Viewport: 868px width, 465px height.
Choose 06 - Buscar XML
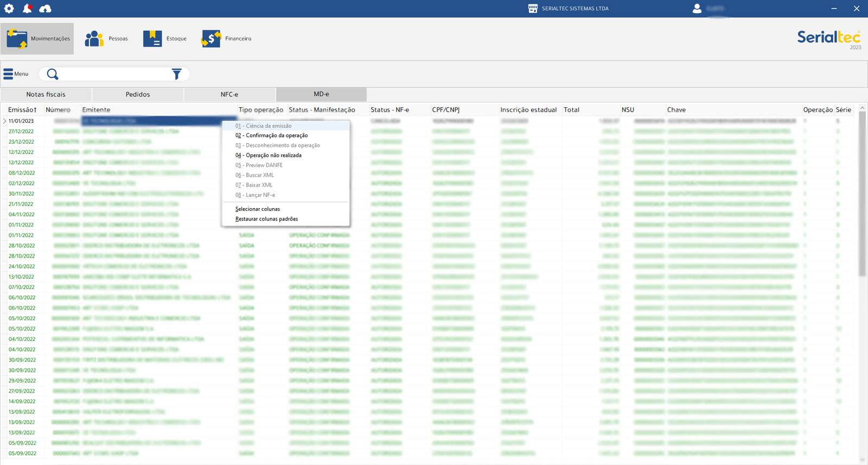[286, 175]
